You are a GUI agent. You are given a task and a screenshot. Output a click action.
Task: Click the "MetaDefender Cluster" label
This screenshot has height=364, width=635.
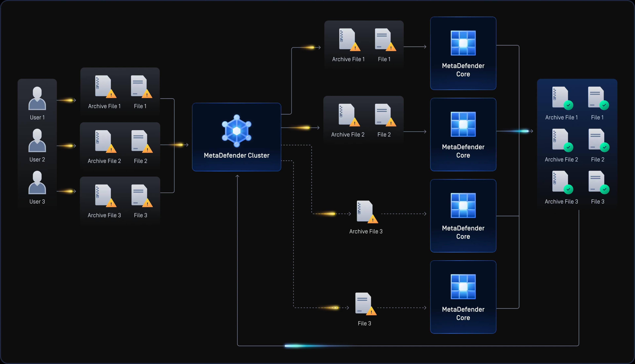click(236, 155)
